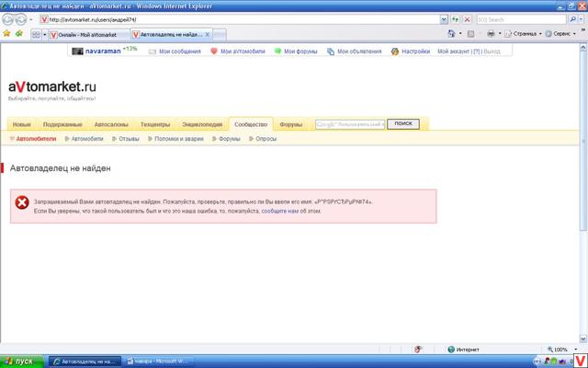Open Quick Tabs grid icon
The width and height of the screenshot is (588, 368).
(36, 35)
